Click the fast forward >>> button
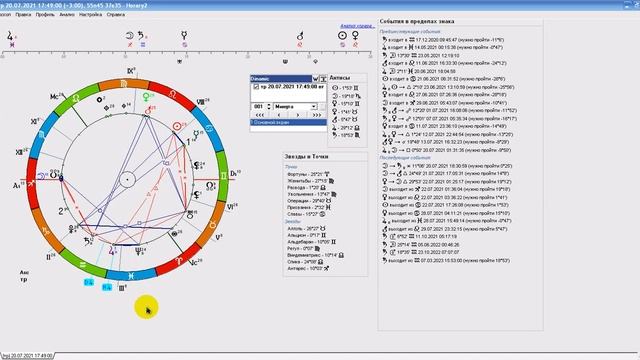This screenshot has height=360, width=640. [x=317, y=115]
